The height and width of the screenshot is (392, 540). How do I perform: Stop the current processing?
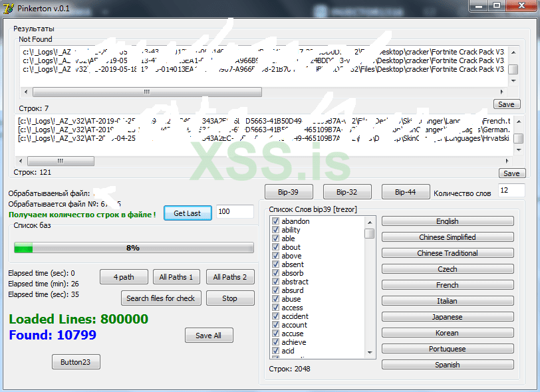pos(230,298)
